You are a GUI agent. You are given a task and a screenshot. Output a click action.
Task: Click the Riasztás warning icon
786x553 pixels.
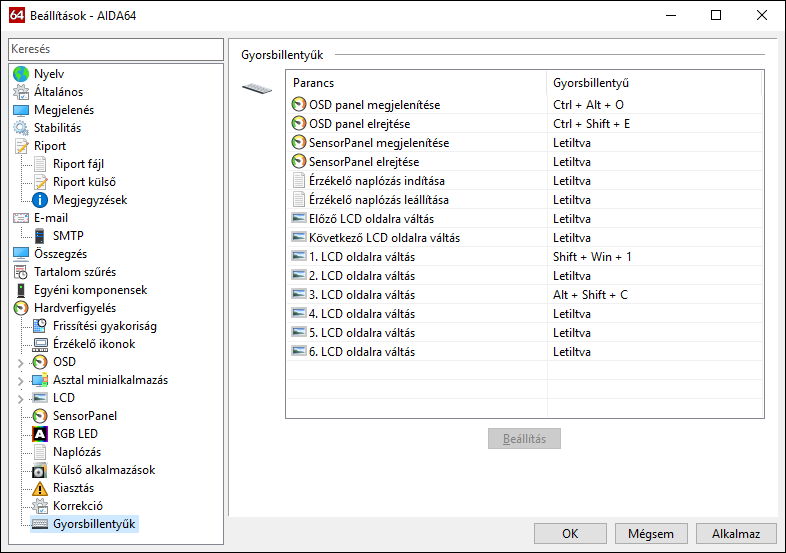(40, 488)
